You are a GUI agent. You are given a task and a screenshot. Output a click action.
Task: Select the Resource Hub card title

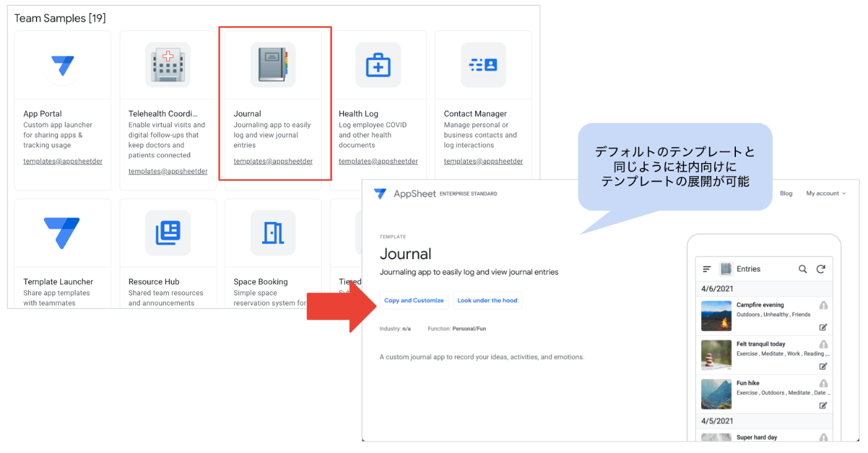coord(154,281)
